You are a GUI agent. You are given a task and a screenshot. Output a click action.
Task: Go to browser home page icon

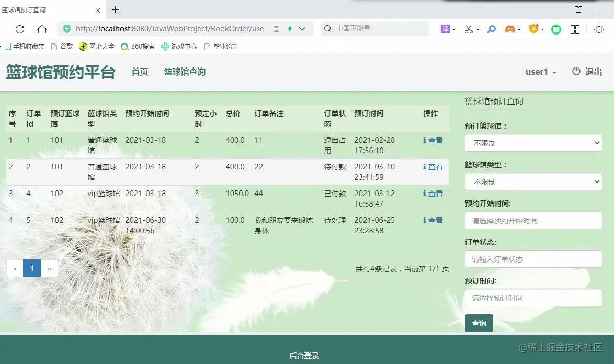coord(42,29)
